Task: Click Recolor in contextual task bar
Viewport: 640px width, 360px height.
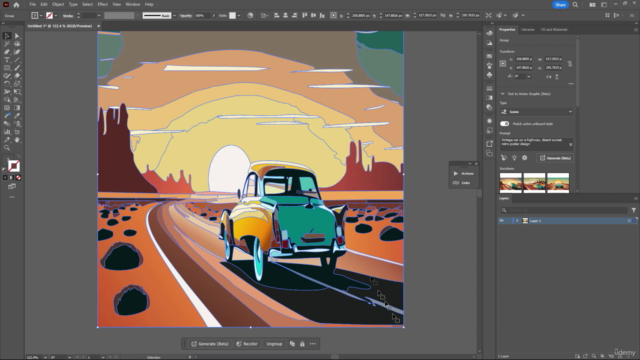Action: [x=247, y=344]
